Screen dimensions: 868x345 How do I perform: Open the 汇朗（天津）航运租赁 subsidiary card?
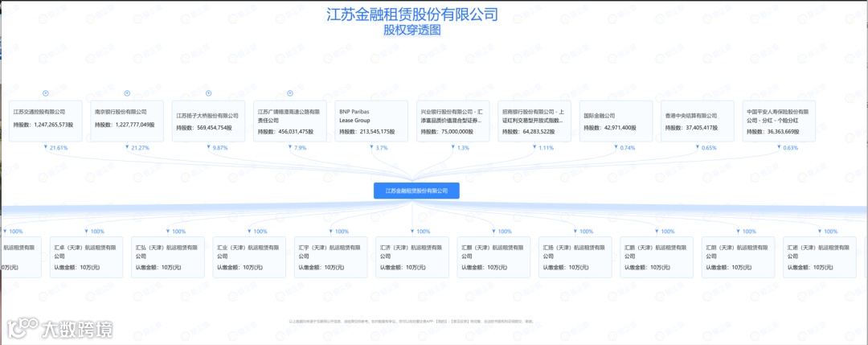click(x=738, y=257)
